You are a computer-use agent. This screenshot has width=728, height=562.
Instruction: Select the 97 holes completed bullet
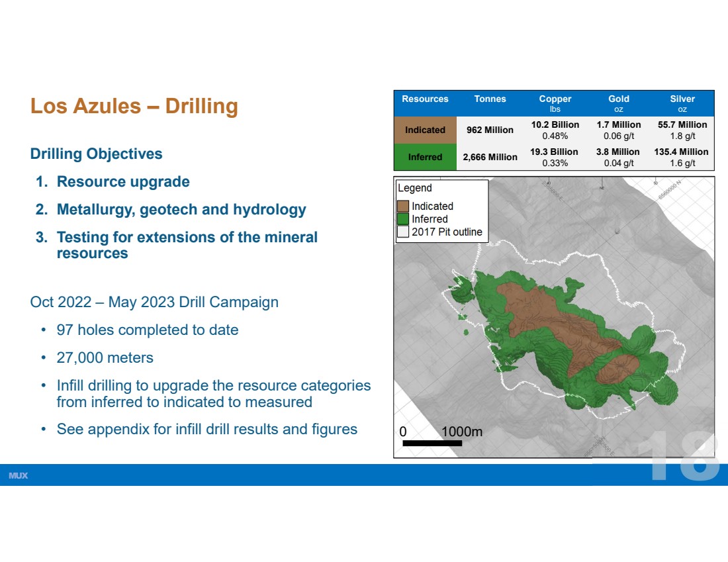148,330
